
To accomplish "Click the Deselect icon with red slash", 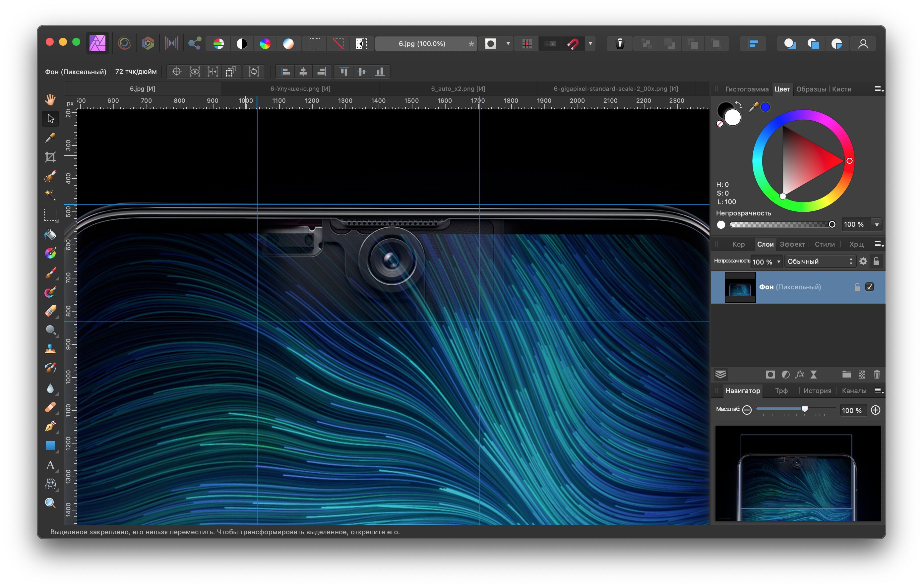I will coord(338,44).
